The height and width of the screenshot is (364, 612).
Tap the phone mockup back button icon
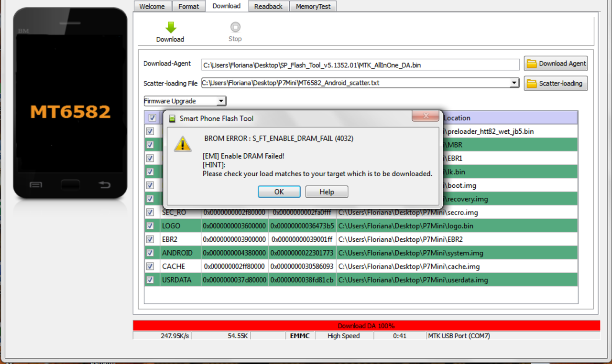104,185
